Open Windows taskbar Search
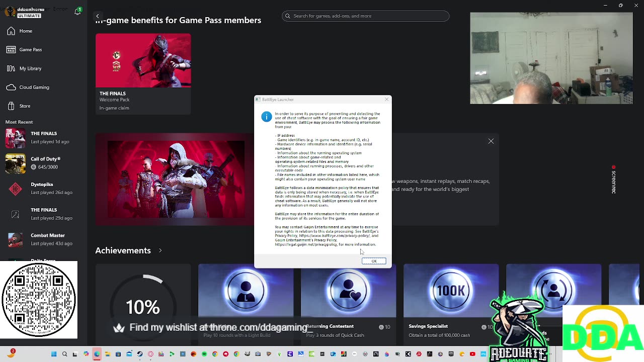The width and height of the screenshot is (644, 362). click(64, 354)
